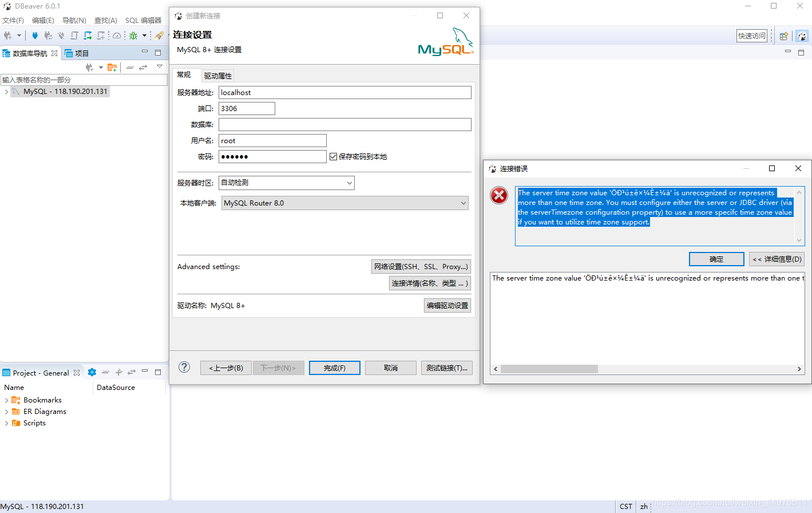This screenshot has height=513, width=812.
Task: Select the Bookmarks tree item
Action: pyautogui.click(x=42, y=400)
